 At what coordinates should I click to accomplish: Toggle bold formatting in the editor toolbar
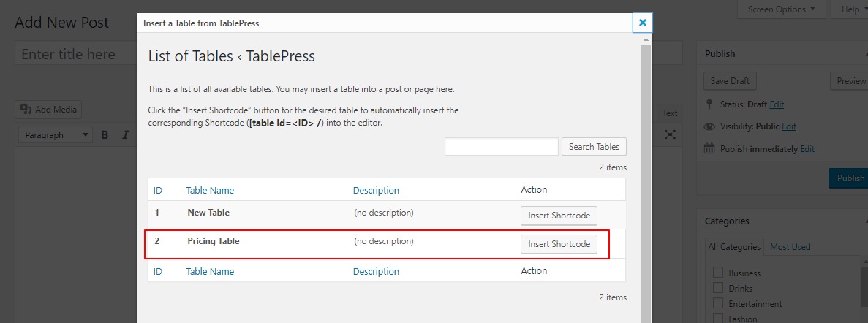[x=104, y=135]
